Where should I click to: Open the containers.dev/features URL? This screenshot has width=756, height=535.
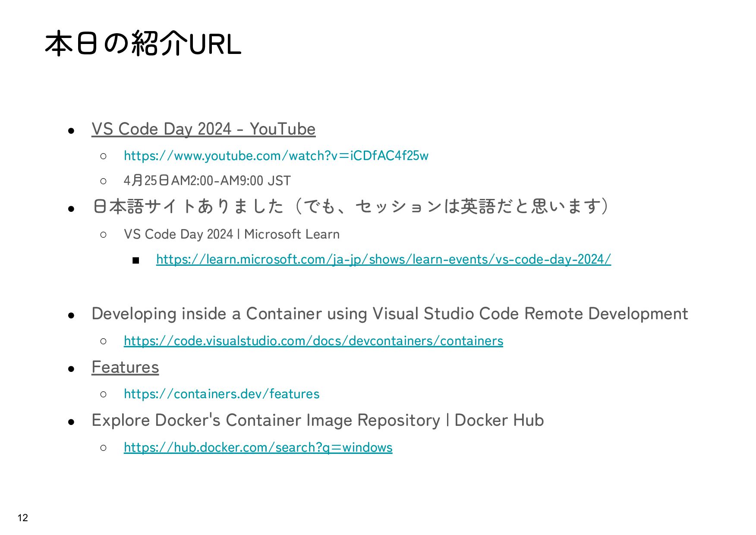coord(221,394)
